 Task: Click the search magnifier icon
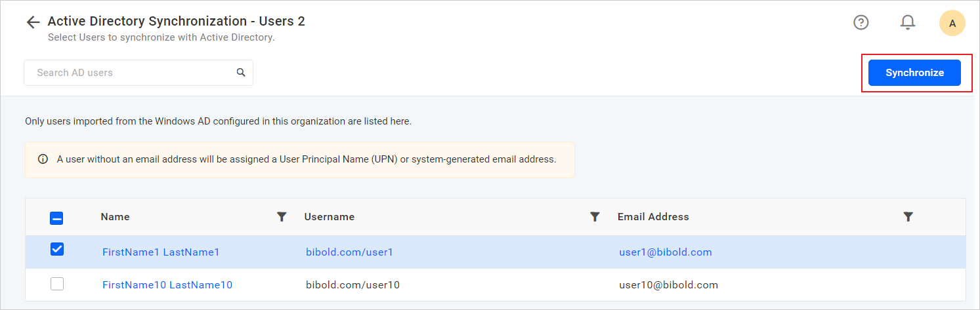click(x=241, y=73)
